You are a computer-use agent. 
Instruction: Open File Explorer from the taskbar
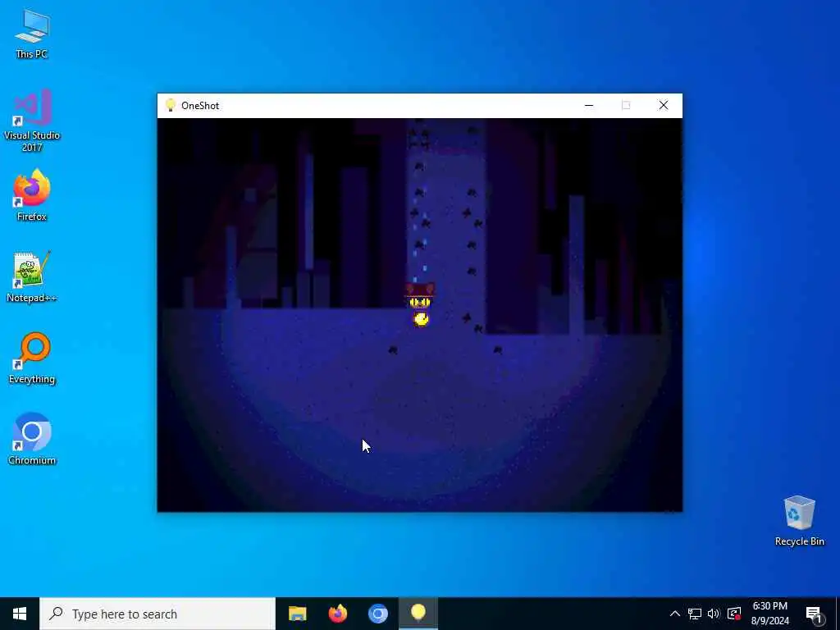click(x=297, y=614)
